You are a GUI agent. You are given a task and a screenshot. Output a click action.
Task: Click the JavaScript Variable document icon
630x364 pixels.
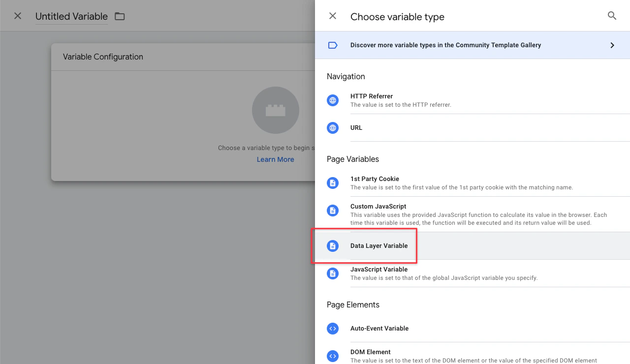(x=333, y=273)
